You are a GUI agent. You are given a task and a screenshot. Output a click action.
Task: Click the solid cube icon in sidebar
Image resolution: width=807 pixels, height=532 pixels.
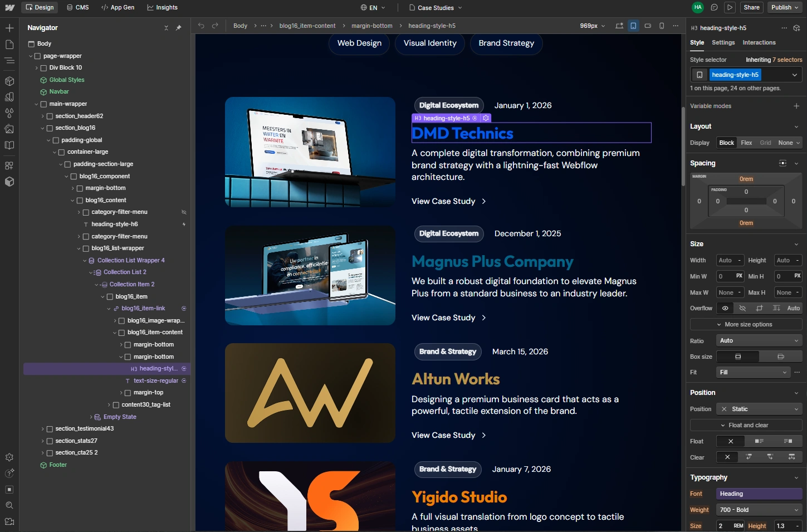pos(9,182)
